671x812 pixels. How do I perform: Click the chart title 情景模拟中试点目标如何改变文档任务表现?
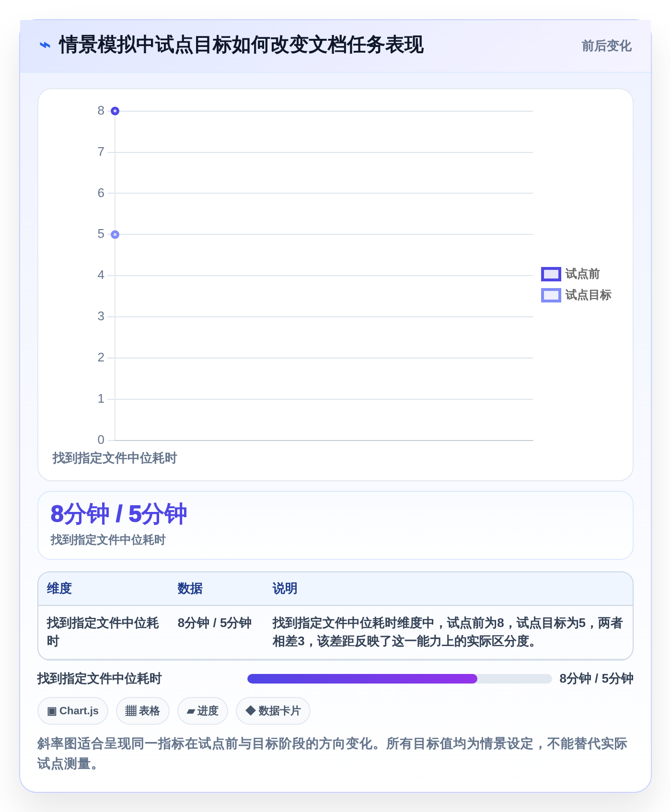click(241, 46)
